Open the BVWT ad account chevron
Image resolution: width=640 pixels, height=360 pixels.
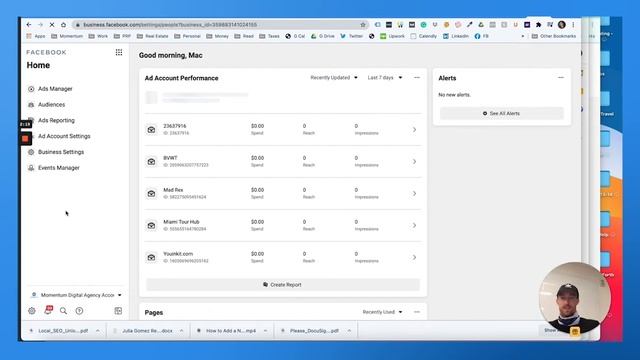pos(414,162)
